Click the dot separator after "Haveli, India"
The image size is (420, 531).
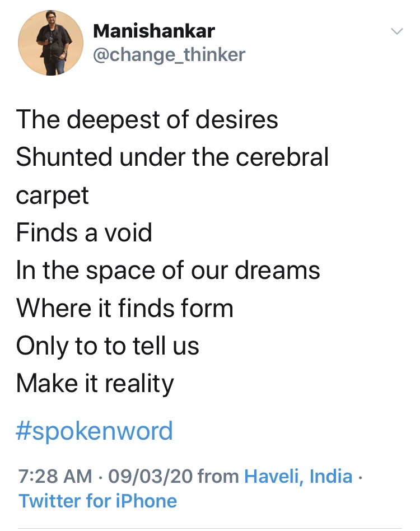tap(360, 477)
